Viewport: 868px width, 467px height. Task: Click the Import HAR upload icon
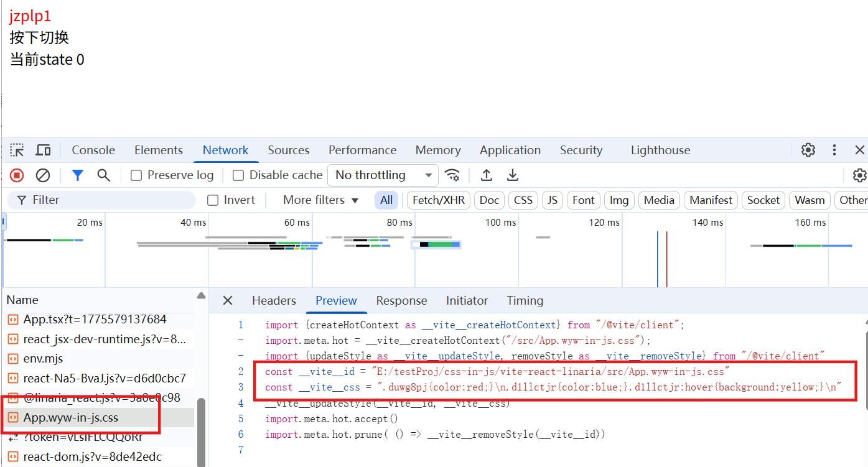[x=487, y=175]
